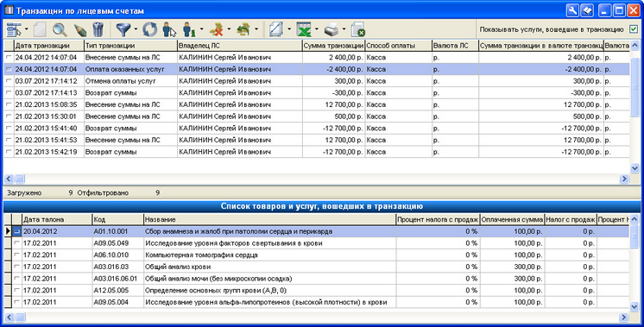Sort by 'Владелец ЛС' column header
The image size is (644, 327).
coord(240,46)
